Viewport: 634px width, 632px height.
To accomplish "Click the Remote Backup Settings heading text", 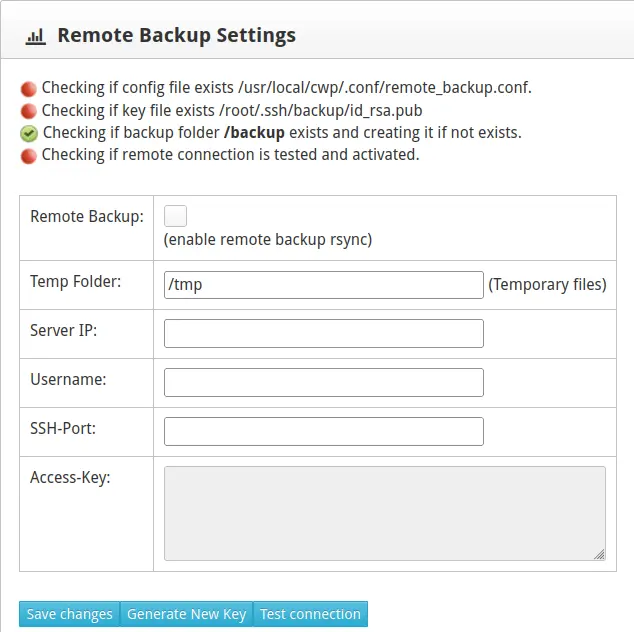I will tap(176, 36).
